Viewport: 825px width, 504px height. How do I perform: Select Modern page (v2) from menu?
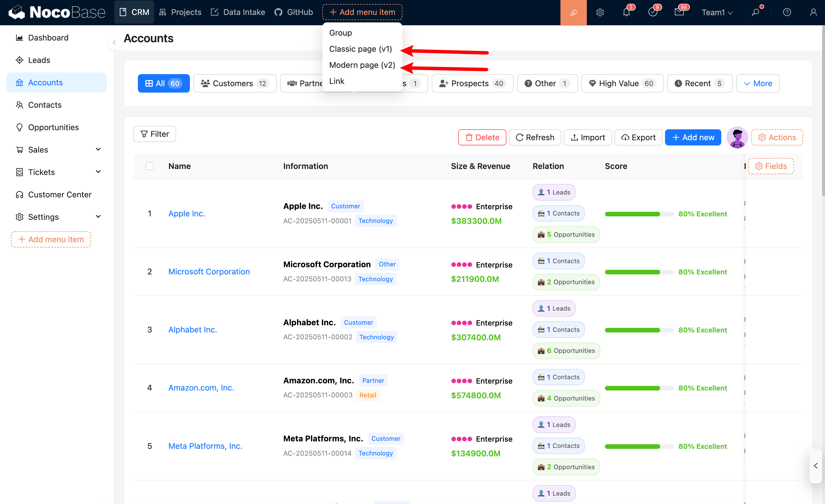pos(362,65)
